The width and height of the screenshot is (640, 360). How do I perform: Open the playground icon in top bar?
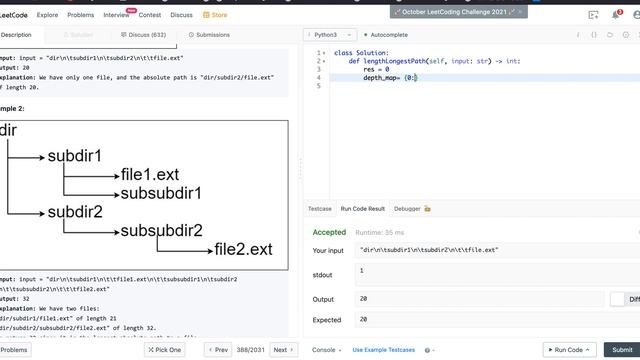[x=593, y=15]
